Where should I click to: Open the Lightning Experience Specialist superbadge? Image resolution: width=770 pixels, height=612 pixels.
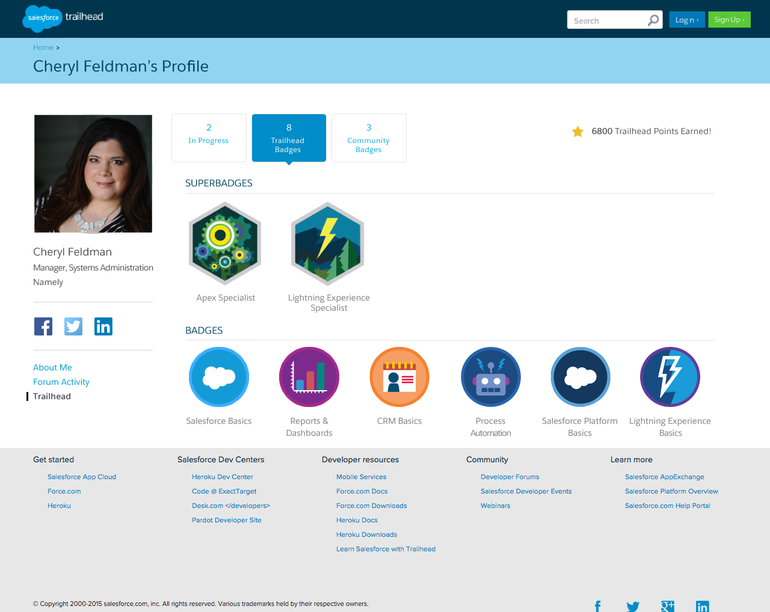(x=328, y=244)
